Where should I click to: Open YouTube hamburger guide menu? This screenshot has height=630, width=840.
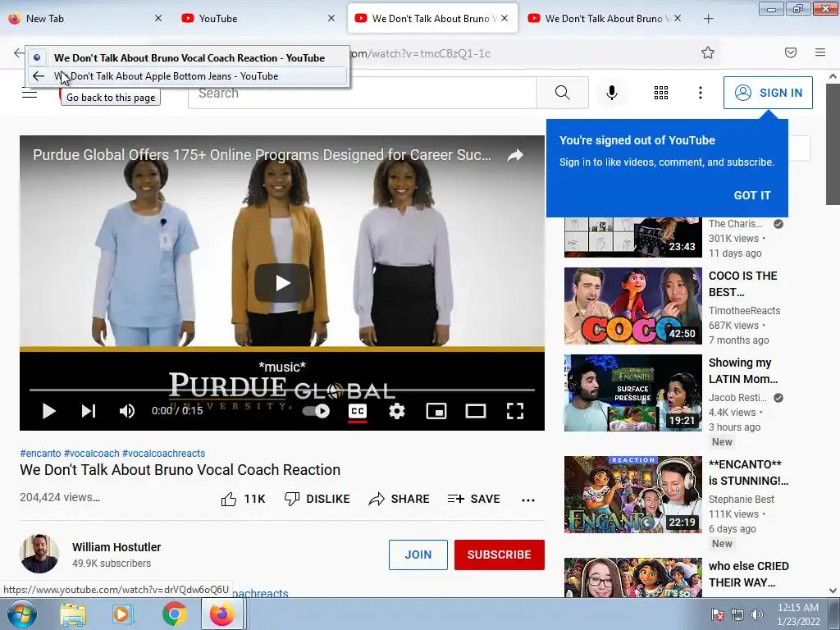[x=30, y=93]
